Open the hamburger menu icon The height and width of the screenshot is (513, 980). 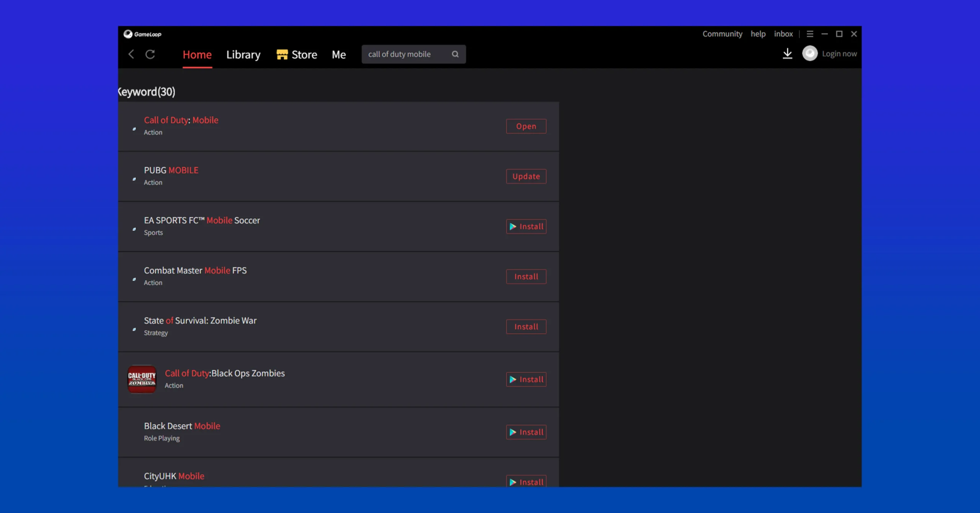point(810,34)
